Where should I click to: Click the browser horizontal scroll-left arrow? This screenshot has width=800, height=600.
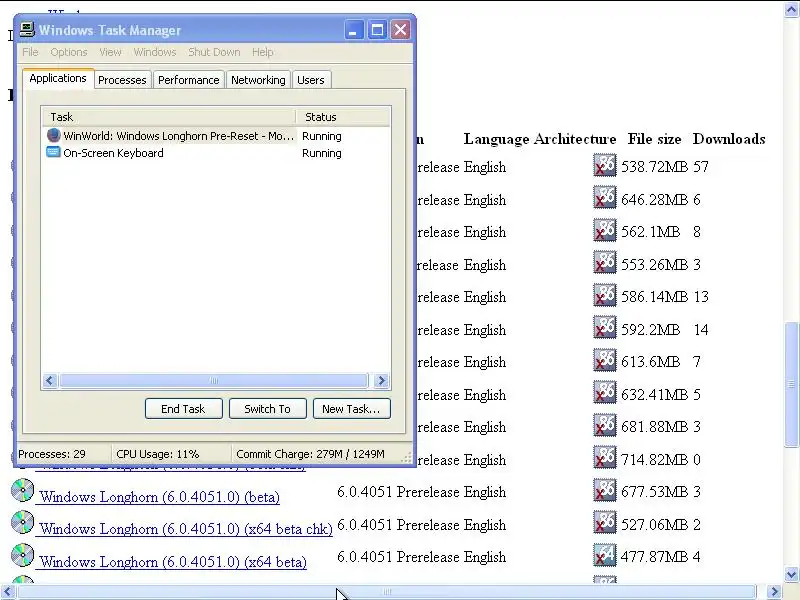coord(7,592)
